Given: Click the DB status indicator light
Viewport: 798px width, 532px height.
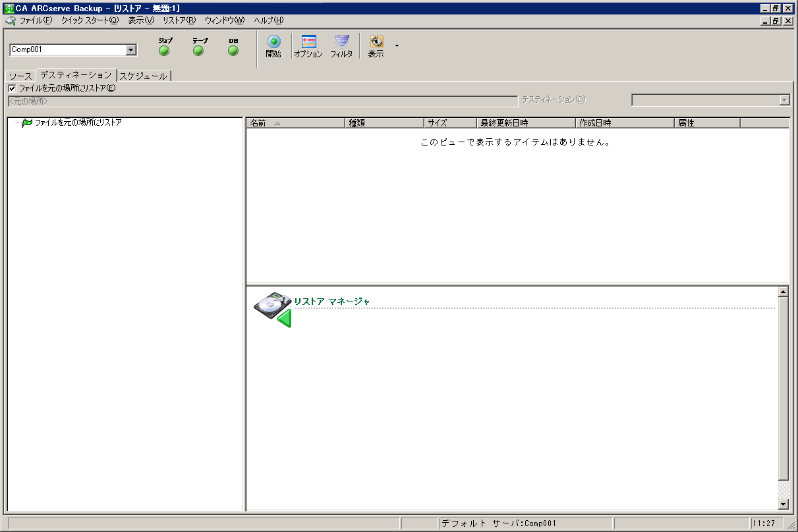Looking at the screenshot, I should pos(233,51).
